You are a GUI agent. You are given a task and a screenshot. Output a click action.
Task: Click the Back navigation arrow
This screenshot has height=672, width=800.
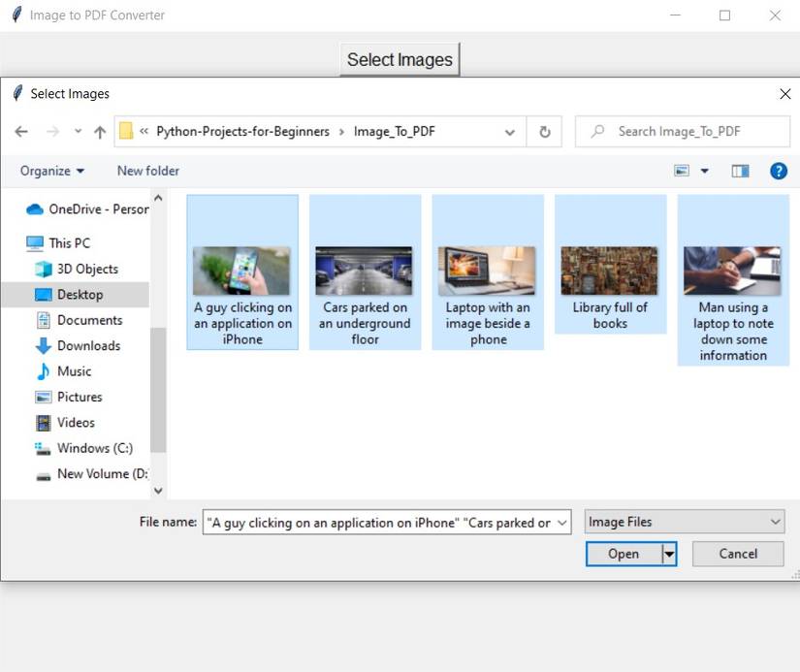[21, 131]
